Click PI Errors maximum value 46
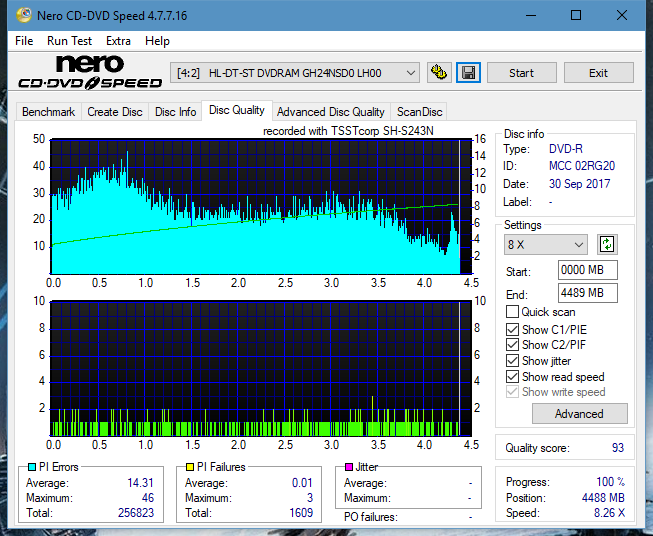The height and width of the screenshot is (536, 653). [x=148, y=498]
